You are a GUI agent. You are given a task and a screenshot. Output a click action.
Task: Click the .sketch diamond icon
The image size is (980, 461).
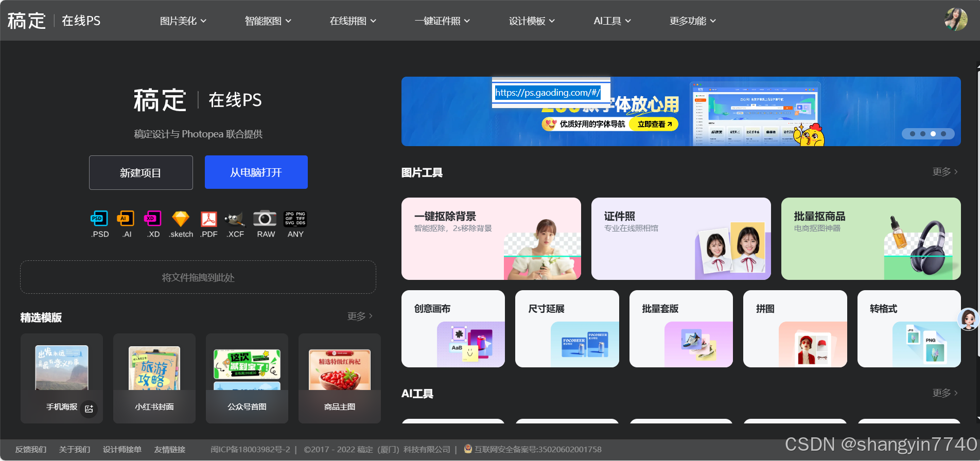181,219
